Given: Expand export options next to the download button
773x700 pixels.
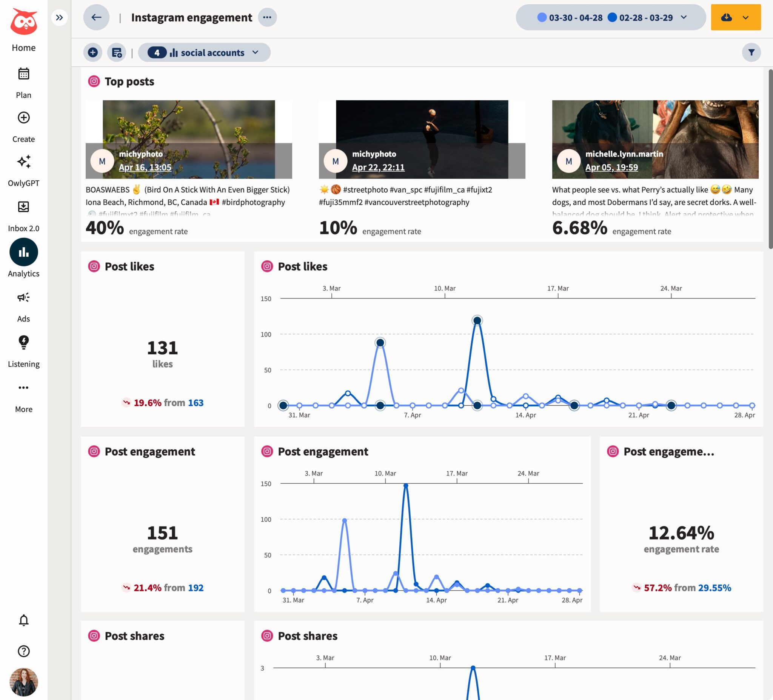Looking at the screenshot, I should [745, 17].
